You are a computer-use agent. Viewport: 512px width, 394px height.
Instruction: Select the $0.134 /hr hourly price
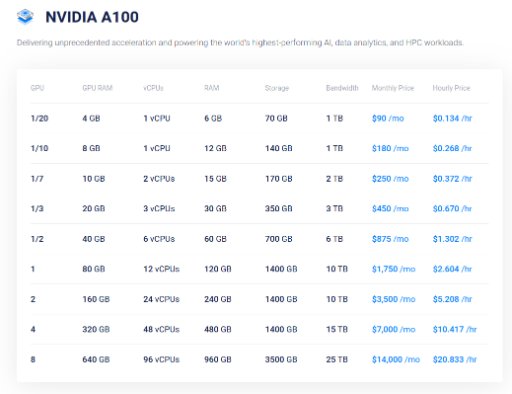(452, 118)
